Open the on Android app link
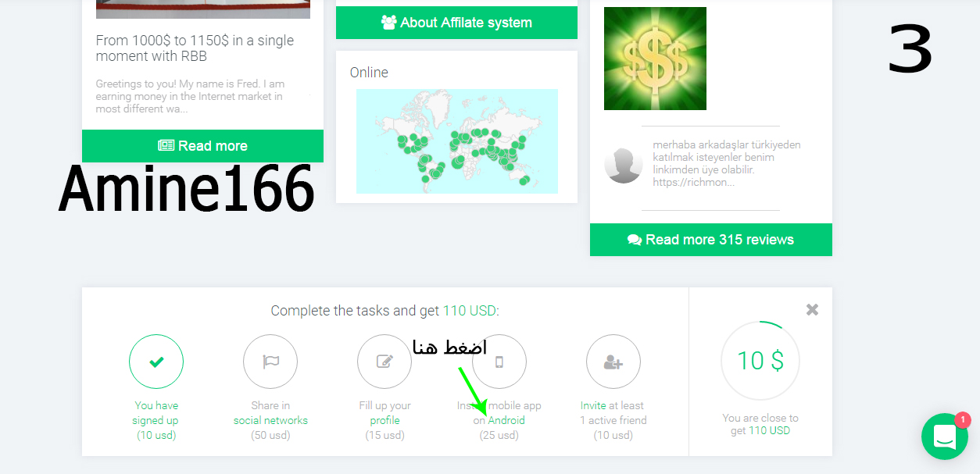The height and width of the screenshot is (474, 980). pyautogui.click(x=499, y=420)
